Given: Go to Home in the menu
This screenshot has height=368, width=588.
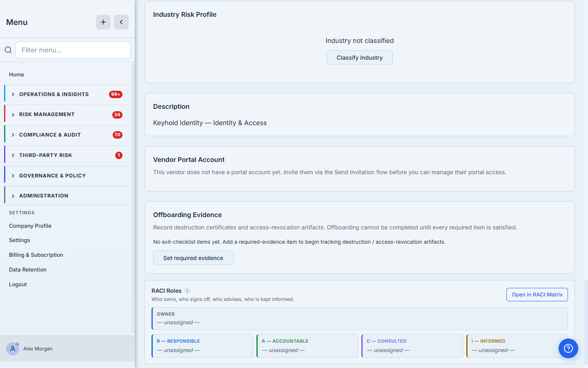Looking at the screenshot, I should coord(16,74).
